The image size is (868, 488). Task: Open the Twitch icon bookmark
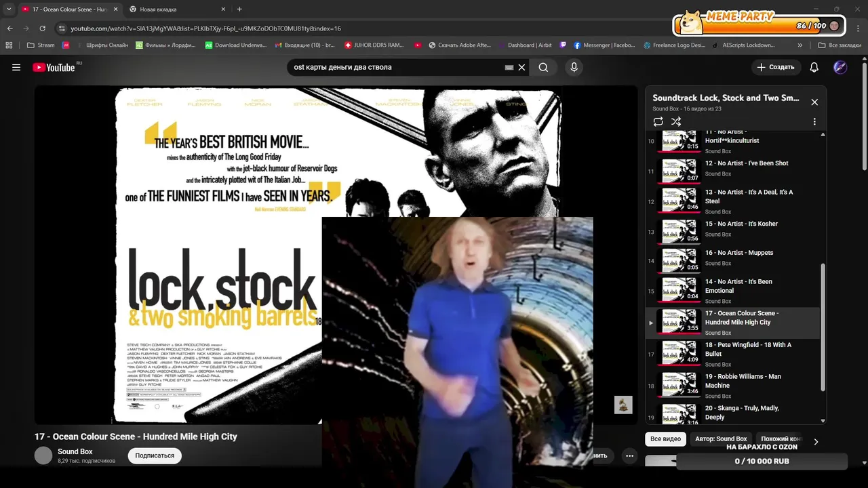pyautogui.click(x=563, y=45)
